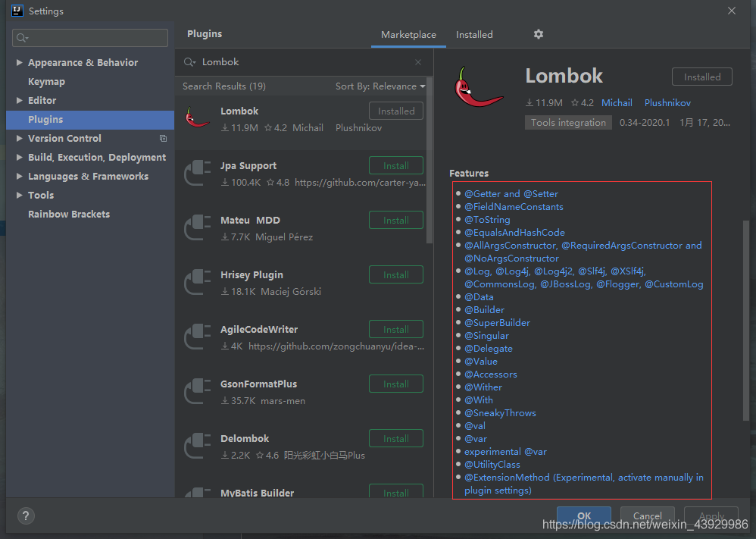Screen dimensions: 756x539
Task: Click the 0.34-2020.1 version text
Action: click(x=645, y=123)
